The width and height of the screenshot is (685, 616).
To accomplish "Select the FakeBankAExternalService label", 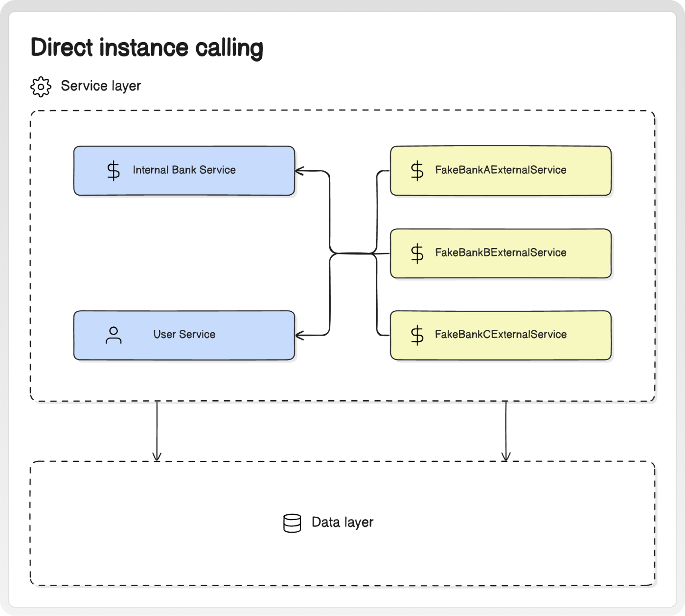I will click(x=501, y=170).
